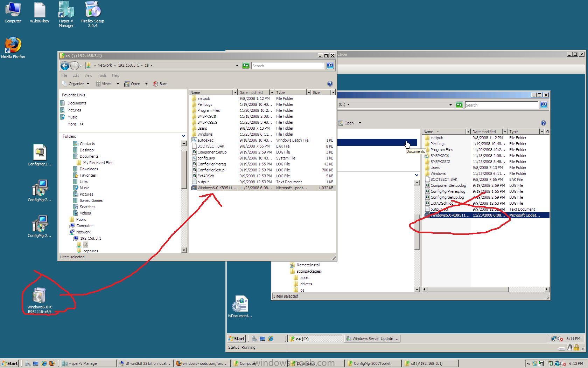This screenshot has width=588, height=368.
Task: Sort by Type column in c$ window
Action: pyautogui.click(x=290, y=93)
